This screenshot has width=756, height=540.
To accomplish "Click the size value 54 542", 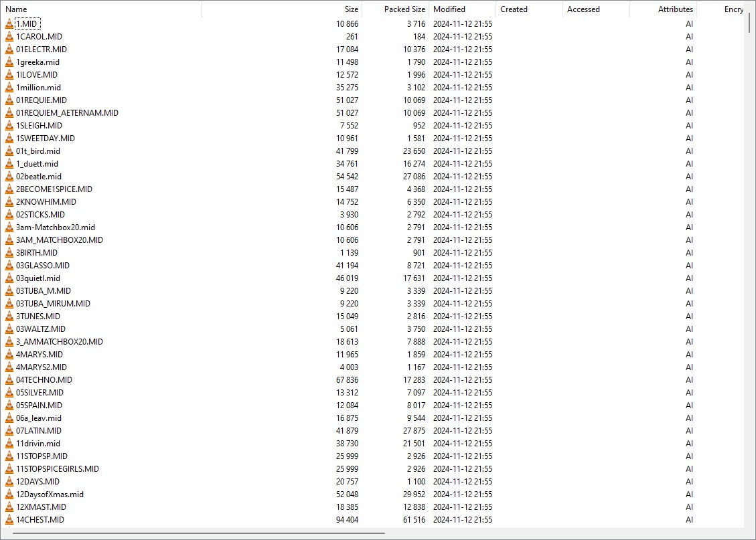I will (347, 176).
